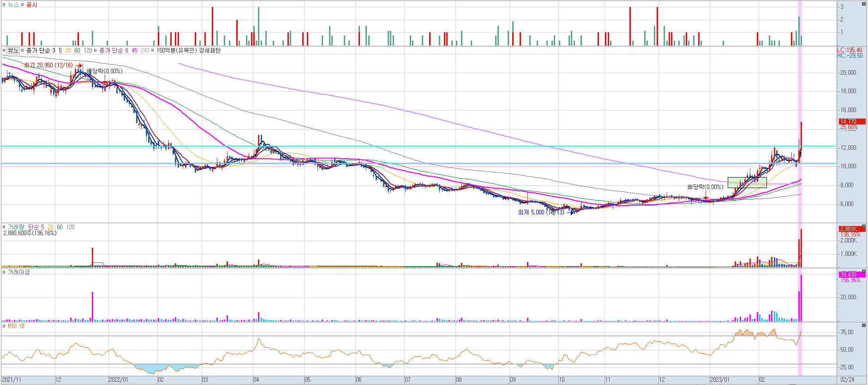Click the lavender 240-day moving average label
This screenshot has width=868, height=385.
pos(145,50)
